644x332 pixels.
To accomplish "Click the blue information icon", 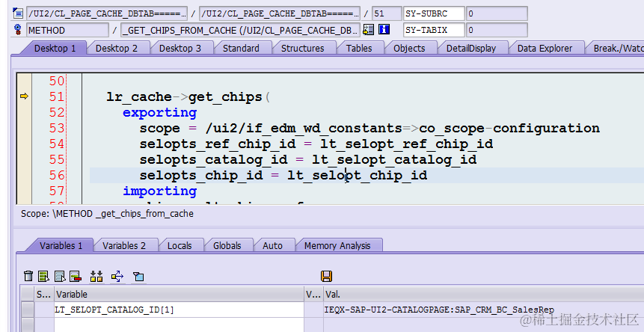I will 384,30.
